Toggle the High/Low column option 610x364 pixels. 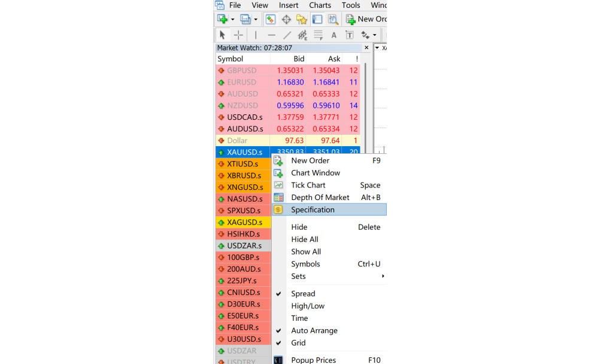[x=329, y=306]
